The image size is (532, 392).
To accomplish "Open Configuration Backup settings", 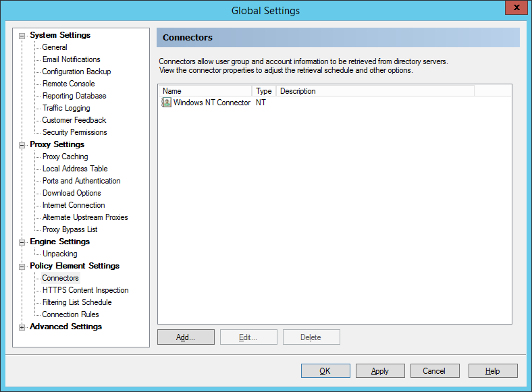I will pos(76,72).
